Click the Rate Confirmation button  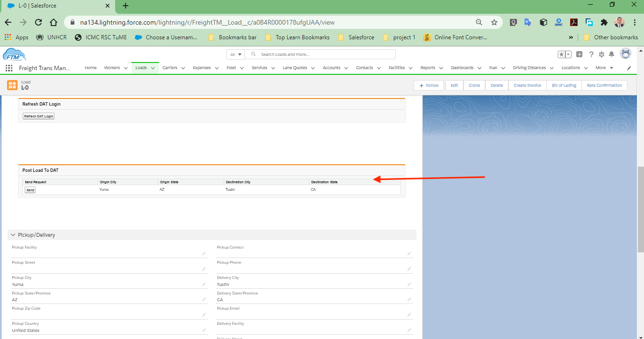pos(604,86)
